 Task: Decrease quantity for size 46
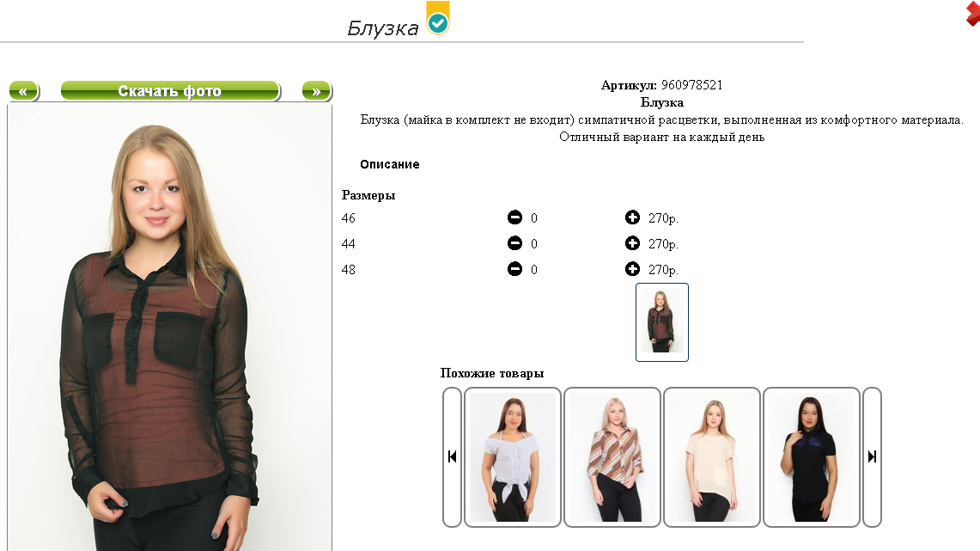coord(514,217)
